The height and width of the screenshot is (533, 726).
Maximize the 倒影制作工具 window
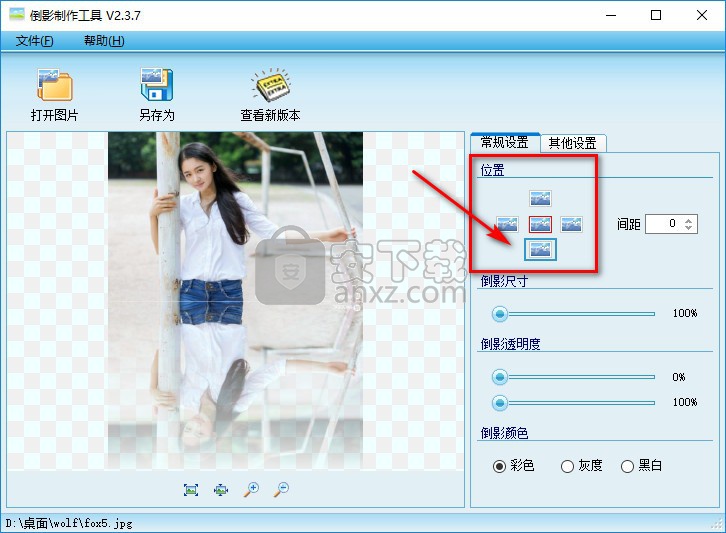point(656,15)
